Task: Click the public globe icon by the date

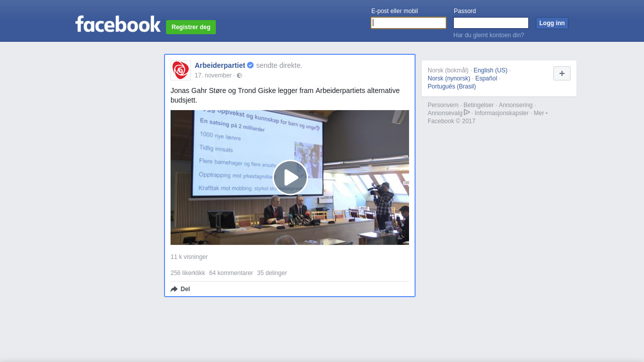Action: click(x=239, y=75)
